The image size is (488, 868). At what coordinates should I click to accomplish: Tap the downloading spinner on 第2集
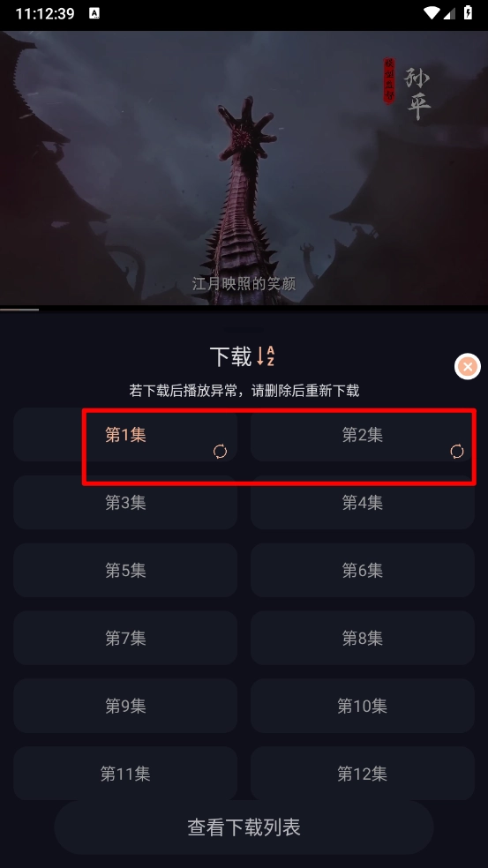pos(457,452)
